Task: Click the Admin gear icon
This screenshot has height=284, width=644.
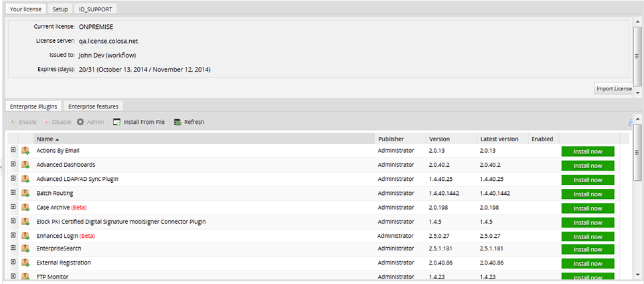Action: [80, 123]
